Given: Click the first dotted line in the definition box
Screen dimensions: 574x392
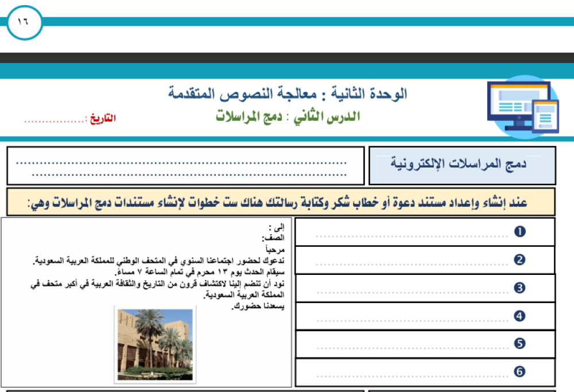Looking at the screenshot, I should pos(181,163).
